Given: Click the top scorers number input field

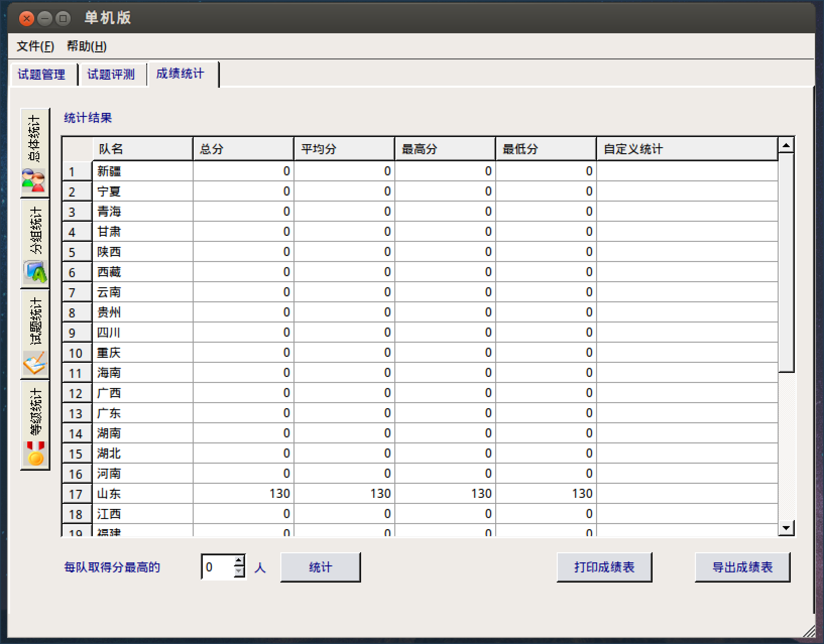Looking at the screenshot, I should pos(217,567).
